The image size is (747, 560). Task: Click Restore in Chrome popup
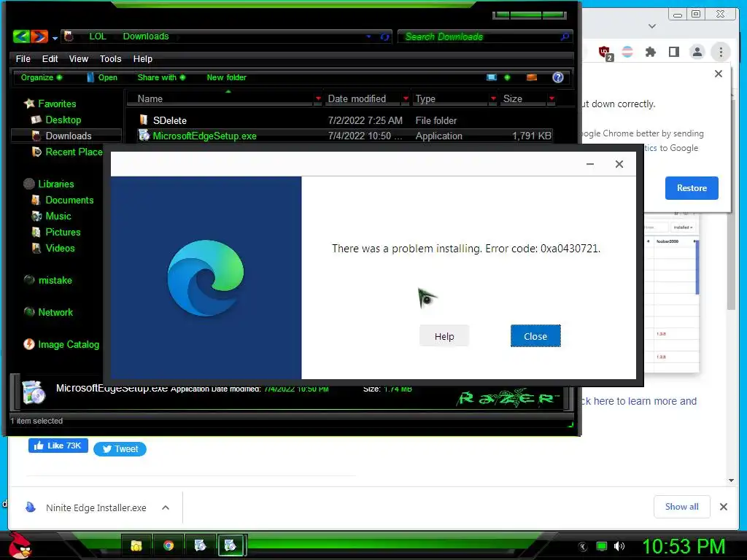click(x=692, y=188)
